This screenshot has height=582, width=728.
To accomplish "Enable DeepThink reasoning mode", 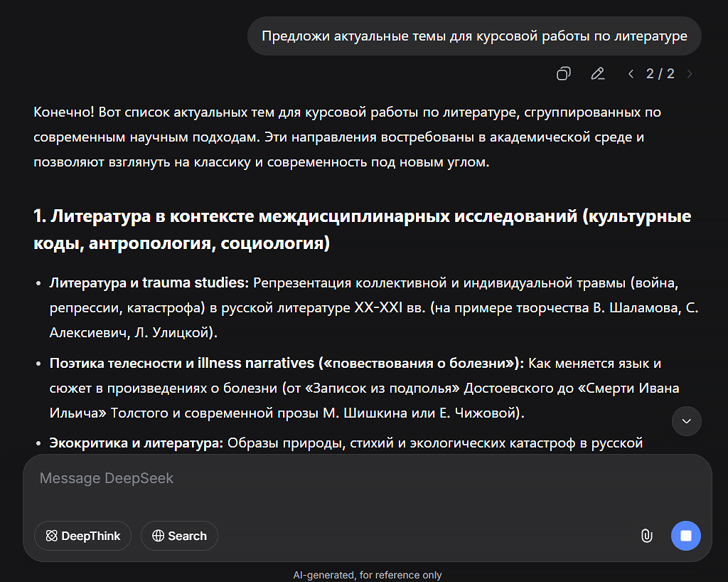I will pos(82,536).
